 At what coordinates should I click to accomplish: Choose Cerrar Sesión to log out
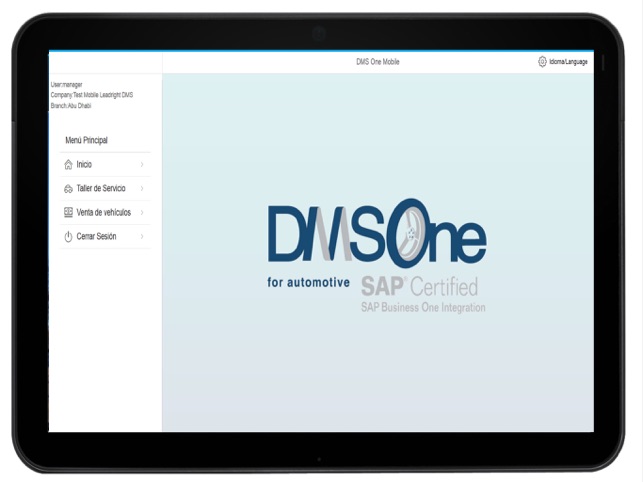coord(105,237)
